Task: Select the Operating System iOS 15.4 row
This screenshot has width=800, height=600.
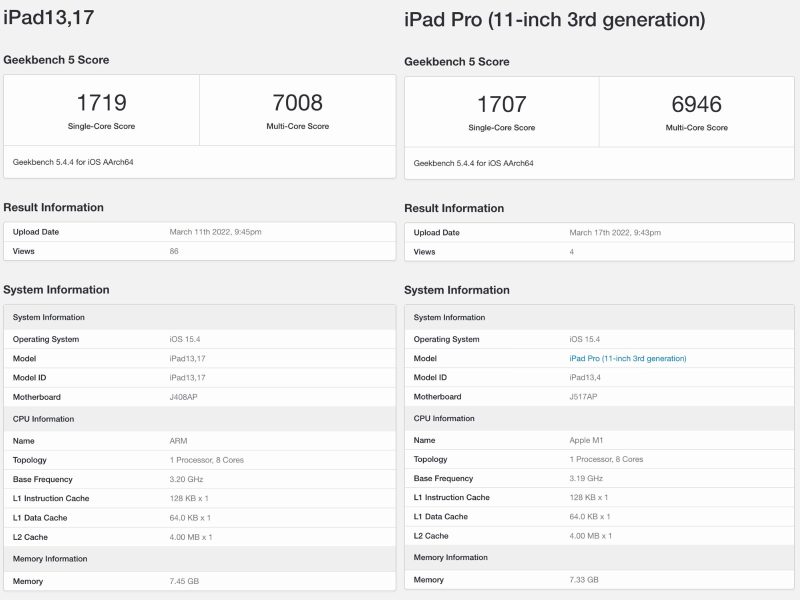Action: (x=200, y=339)
